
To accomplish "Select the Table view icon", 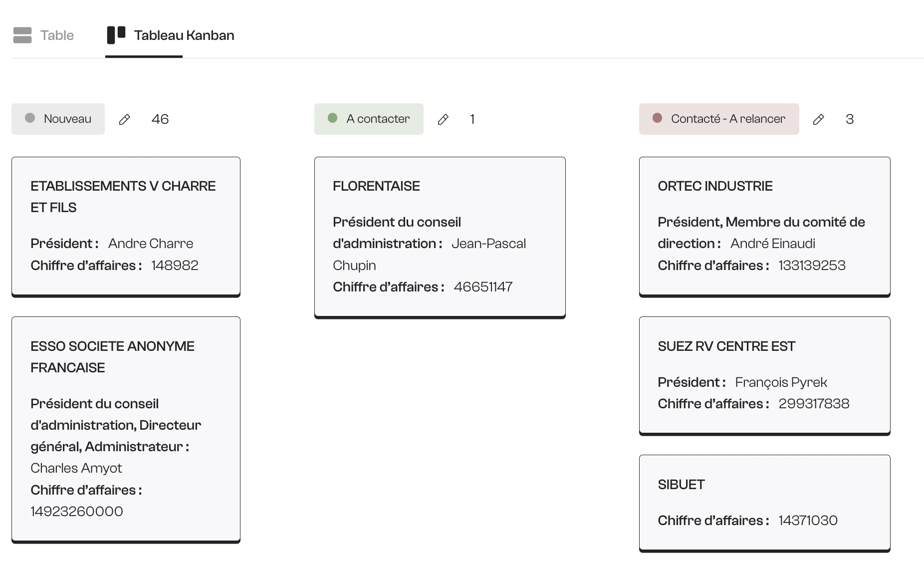I will [22, 35].
